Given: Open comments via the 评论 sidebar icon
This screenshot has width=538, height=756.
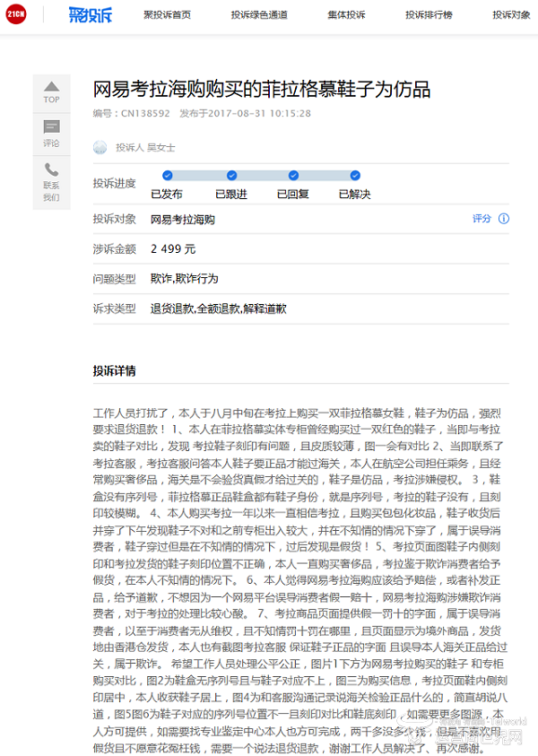Looking at the screenshot, I should click(x=51, y=133).
